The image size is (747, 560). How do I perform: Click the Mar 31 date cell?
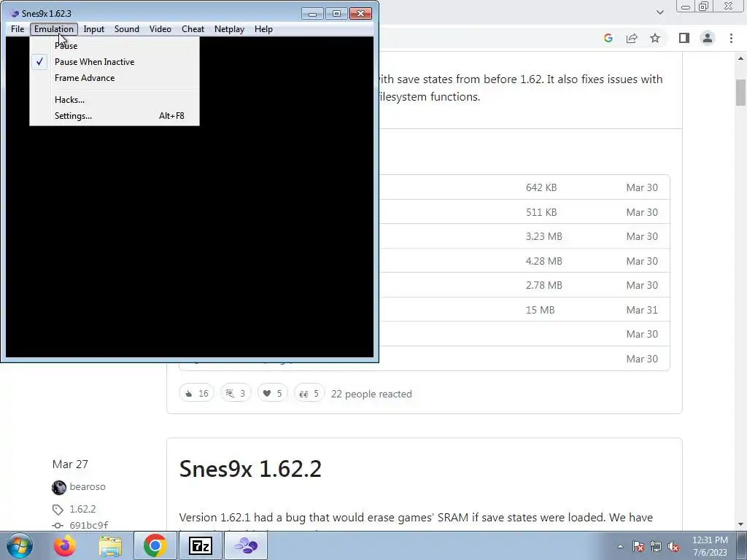[642, 310]
